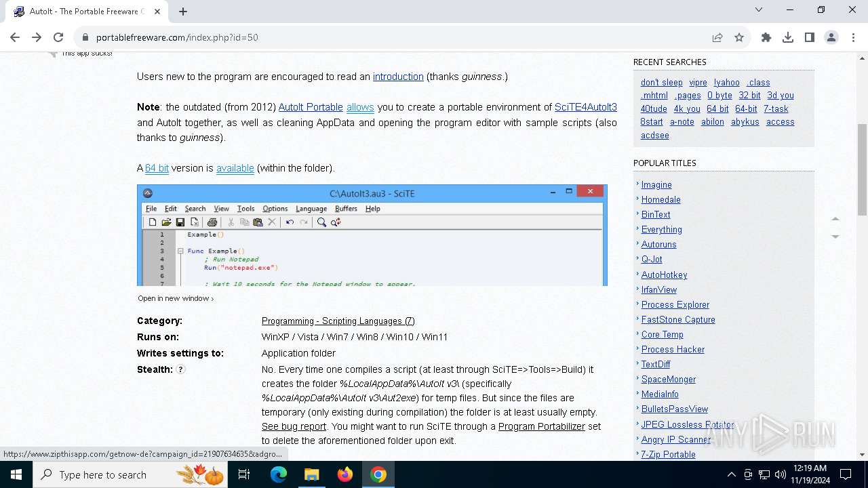Open popular title IrfanView
This screenshot has width=868, height=488.
pyautogui.click(x=659, y=290)
